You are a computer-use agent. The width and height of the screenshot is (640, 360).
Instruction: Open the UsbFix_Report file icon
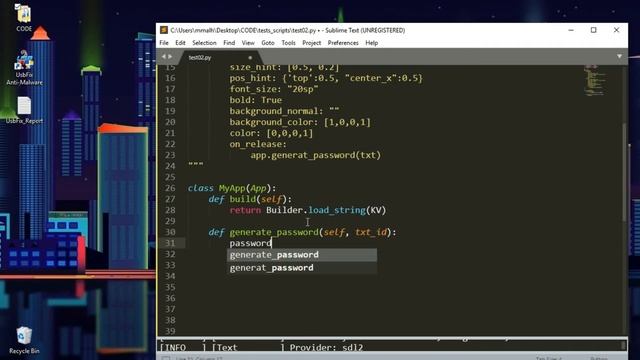24,110
